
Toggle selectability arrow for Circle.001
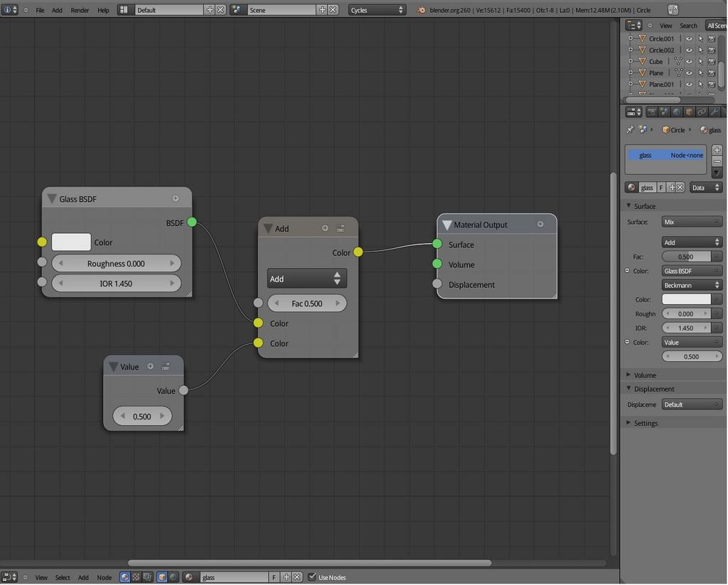pos(700,38)
